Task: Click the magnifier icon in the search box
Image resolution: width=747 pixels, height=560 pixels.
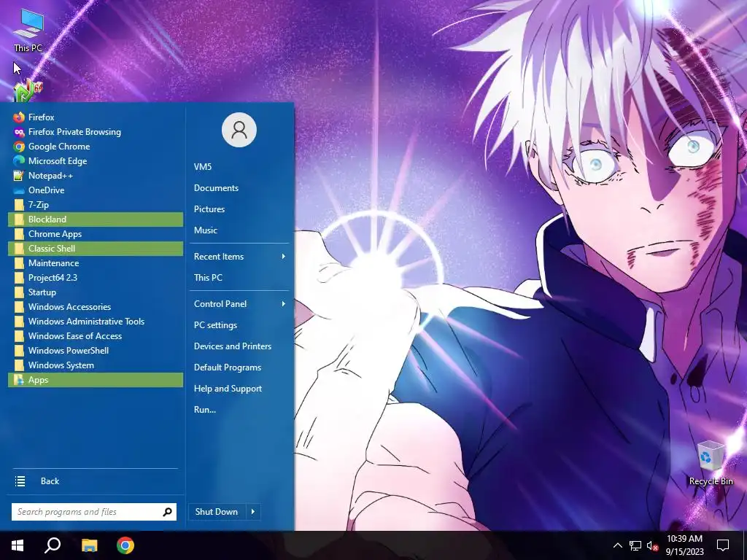Action: click(x=167, y=512)
